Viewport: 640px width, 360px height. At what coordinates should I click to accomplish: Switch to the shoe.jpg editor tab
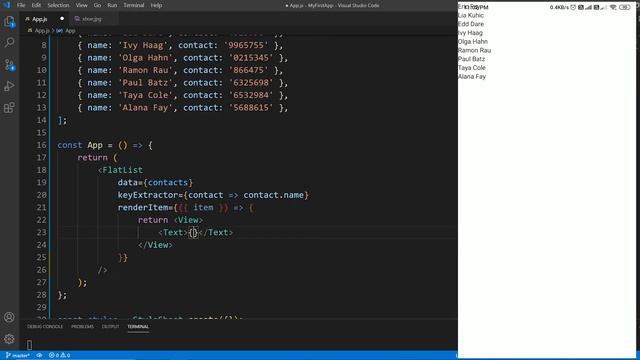pos(91,19)
